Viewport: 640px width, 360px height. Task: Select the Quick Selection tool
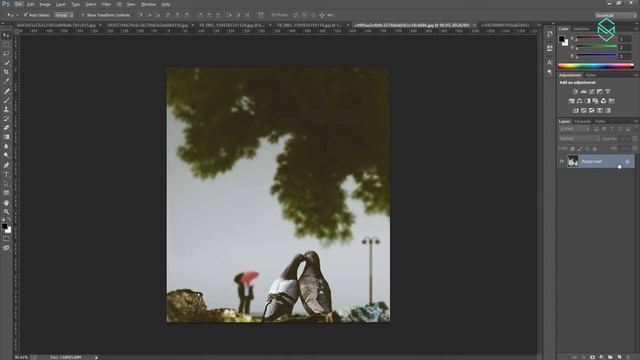click(6, 62)
